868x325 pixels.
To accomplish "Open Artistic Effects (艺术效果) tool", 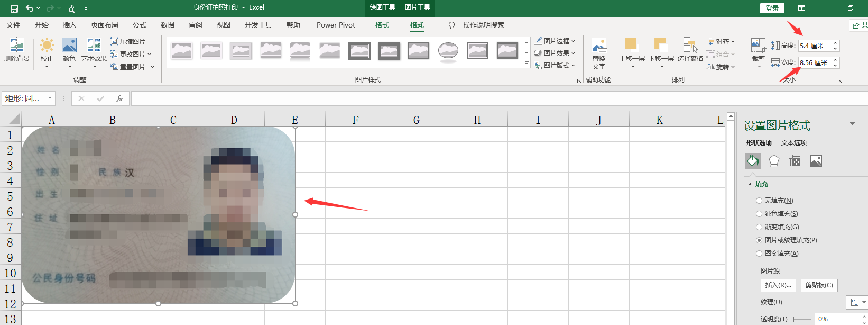I will click(x=94, y=52).
